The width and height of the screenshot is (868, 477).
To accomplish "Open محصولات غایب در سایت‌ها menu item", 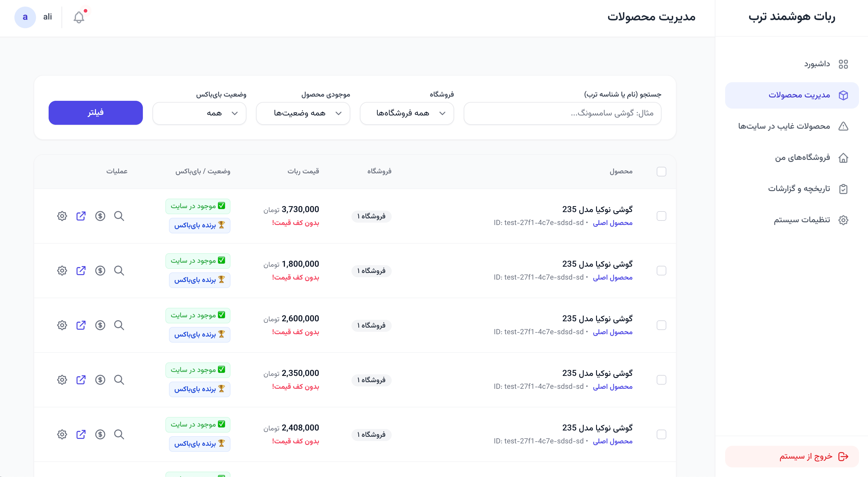I will coord(792,126).
